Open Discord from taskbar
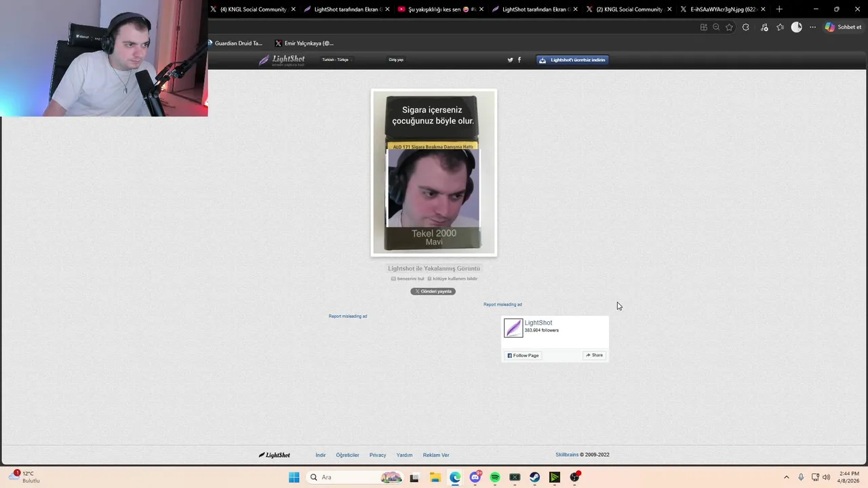The height and width of the screenshot is (488, 868). [x=475, y=477]
